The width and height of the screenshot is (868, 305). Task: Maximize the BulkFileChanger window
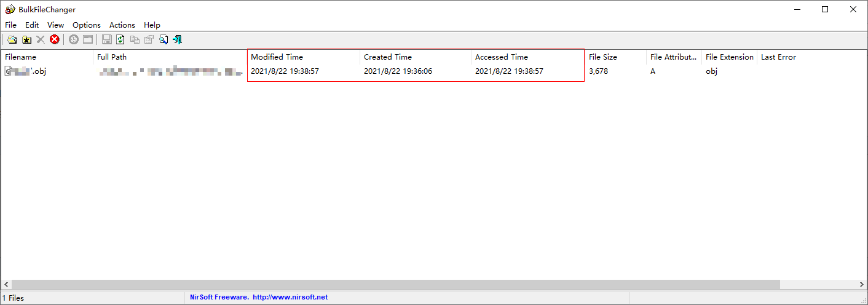pyautogui.click(x=825, y=9)
